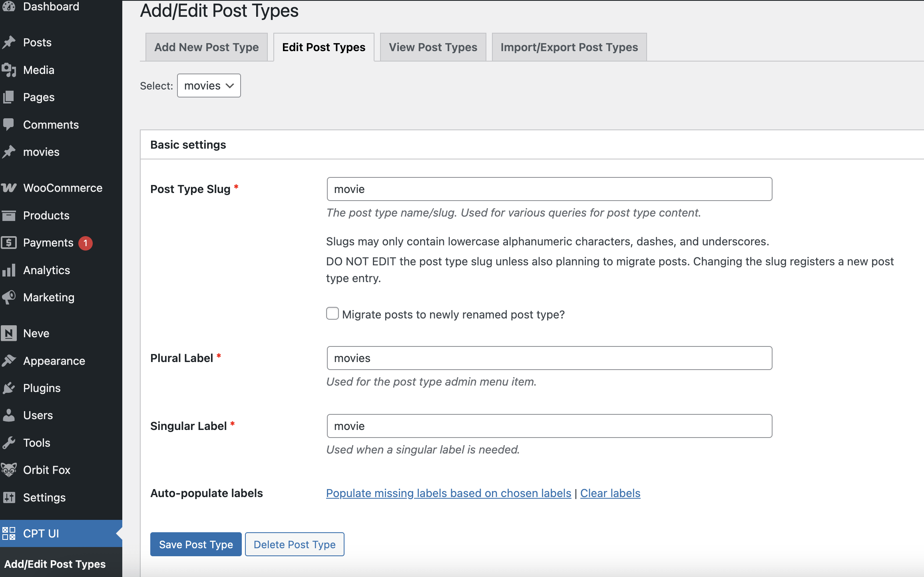
Task: Click the WooCommerce sidebar icon
Action: point(9,188)
